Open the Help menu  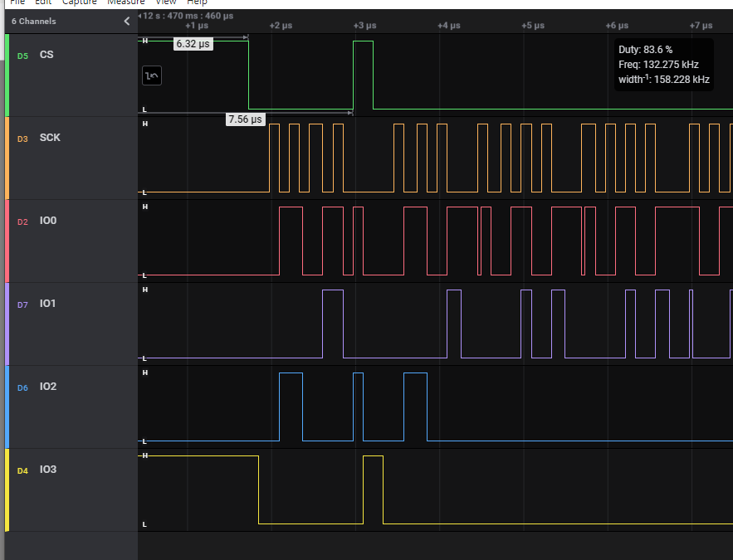click(x=197, y=2)
